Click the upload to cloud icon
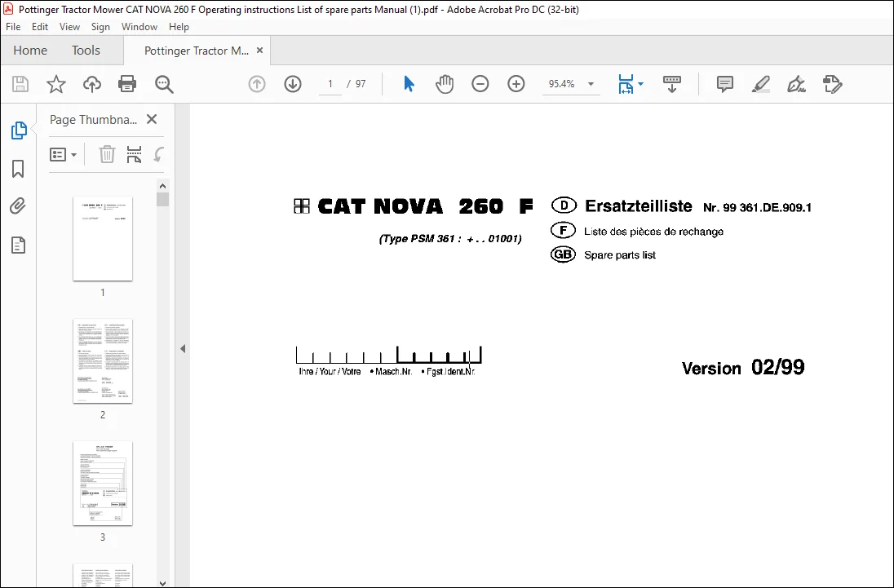This screenshot has width=894, height=588. coord(92,84)
